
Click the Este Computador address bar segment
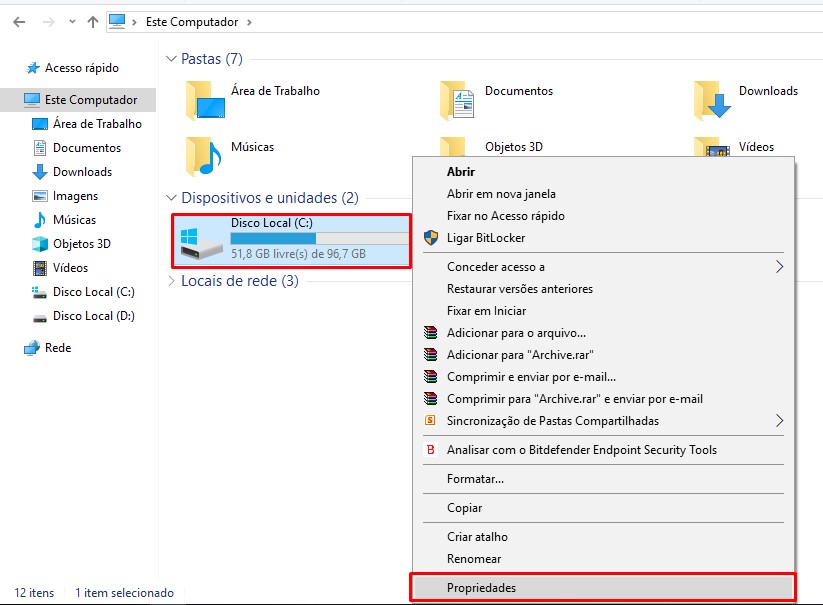tap(192, 22)
